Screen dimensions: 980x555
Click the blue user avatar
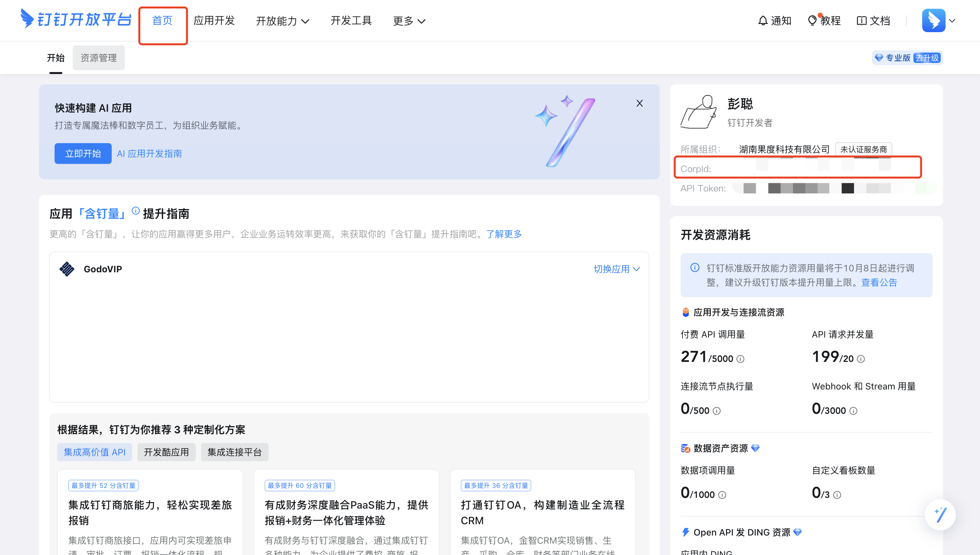tap(933, 20)
